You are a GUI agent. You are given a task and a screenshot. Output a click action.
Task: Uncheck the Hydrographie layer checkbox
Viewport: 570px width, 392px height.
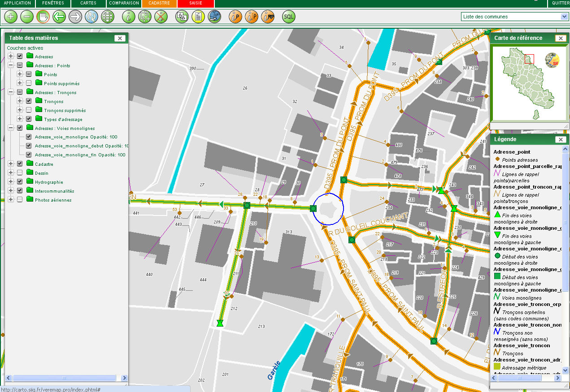20,182
